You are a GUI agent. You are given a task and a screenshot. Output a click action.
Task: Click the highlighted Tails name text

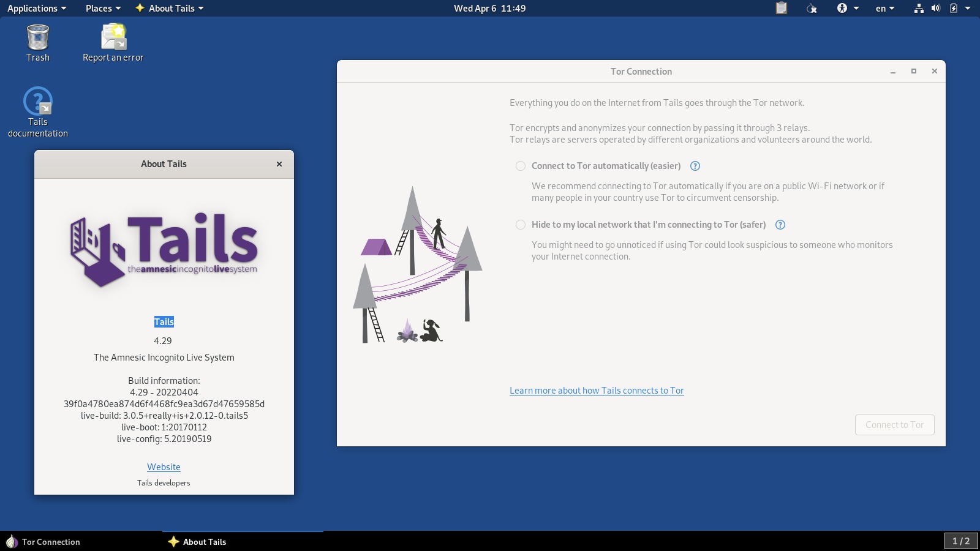pos(164,322)
